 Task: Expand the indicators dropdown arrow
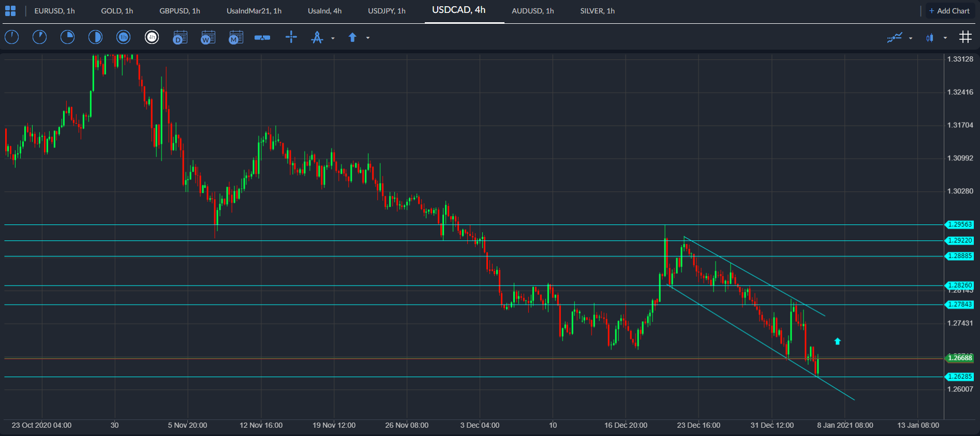click(x=911, y=38)
